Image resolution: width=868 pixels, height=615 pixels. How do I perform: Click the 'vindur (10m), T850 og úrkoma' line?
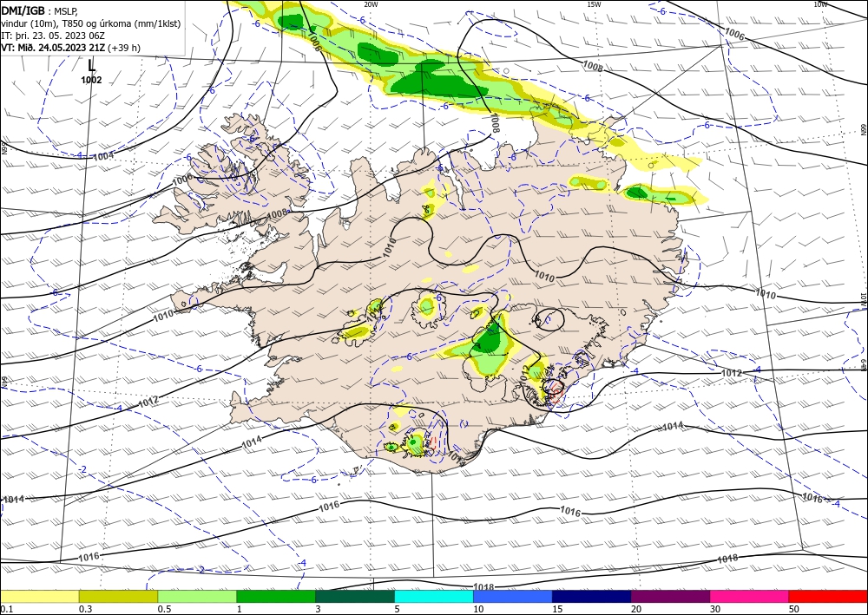click(x=90, y=23)
